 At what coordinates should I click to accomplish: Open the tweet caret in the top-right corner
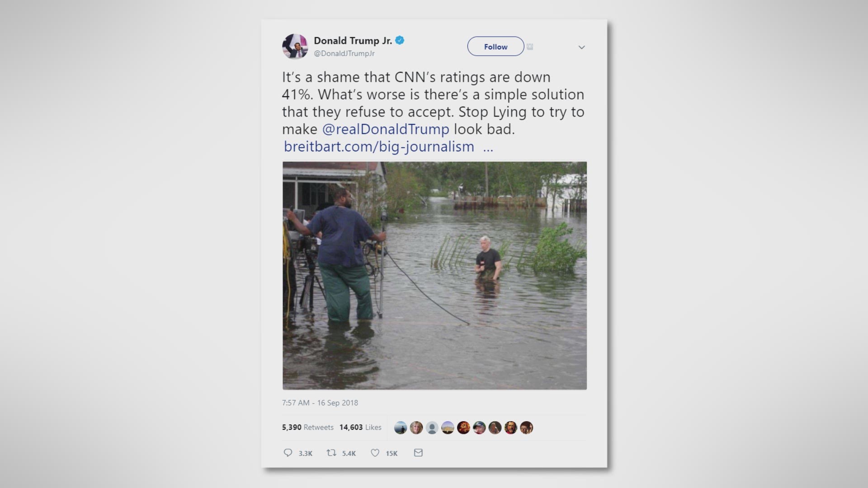click(582, 47)
